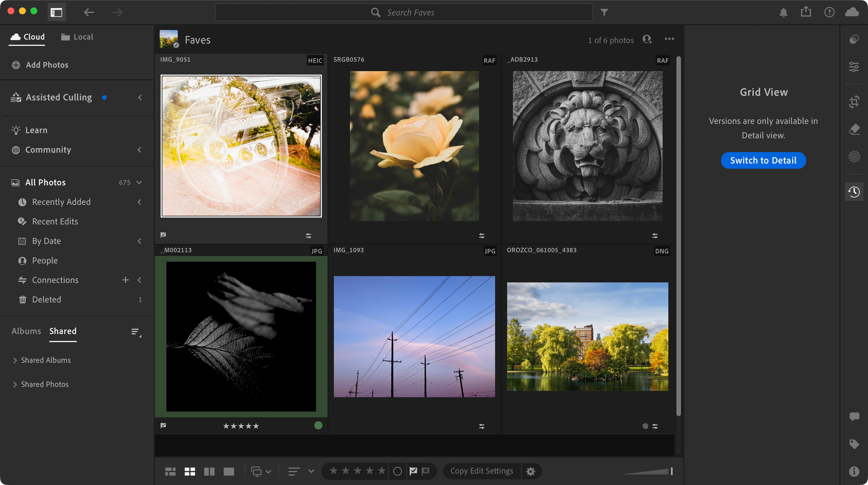Switch to Square Grid view

[190, 471]
